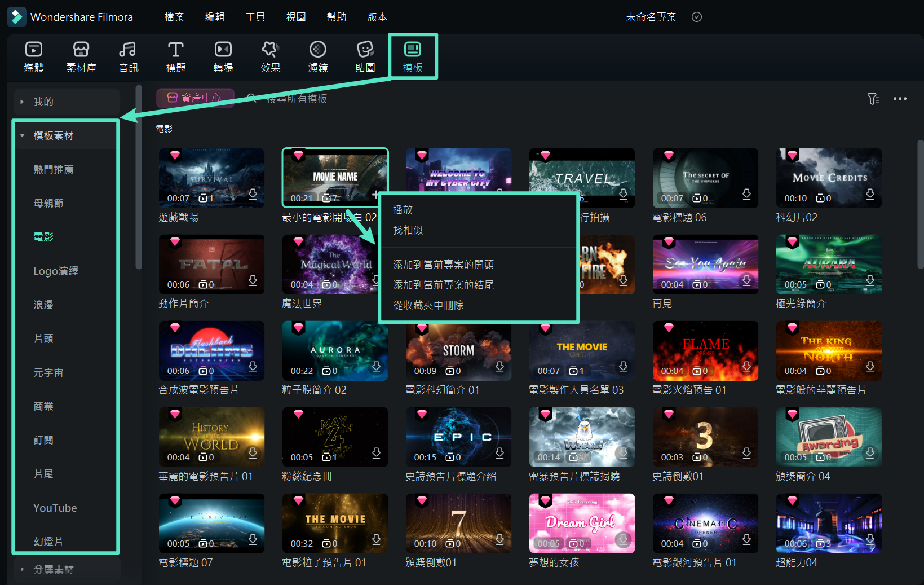The height and width of the screenshot is (585, 924).
Task: Open the 濾鏡 filters icon
Action: coord(318,50)
